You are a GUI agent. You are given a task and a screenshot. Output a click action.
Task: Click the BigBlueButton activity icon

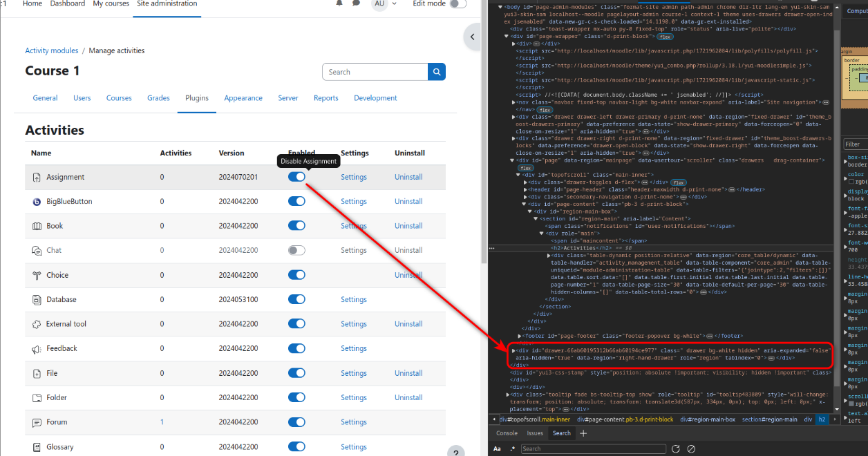37,202
